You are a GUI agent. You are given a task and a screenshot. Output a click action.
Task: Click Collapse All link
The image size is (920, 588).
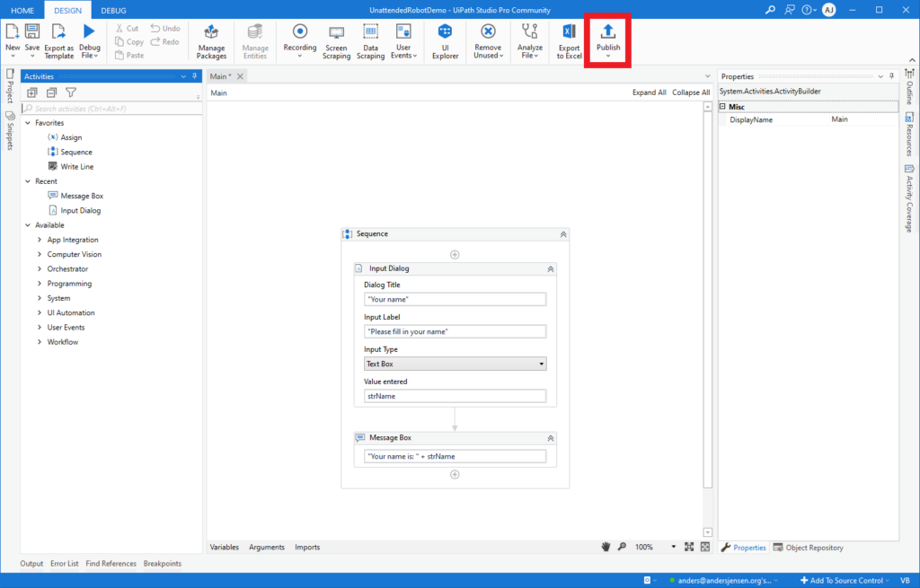coord(691,92)
